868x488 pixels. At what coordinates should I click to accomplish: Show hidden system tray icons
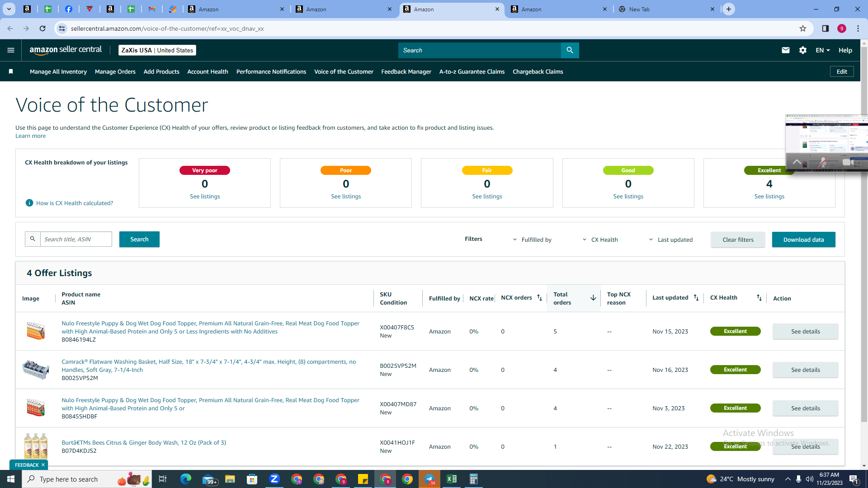pos(788,479)
